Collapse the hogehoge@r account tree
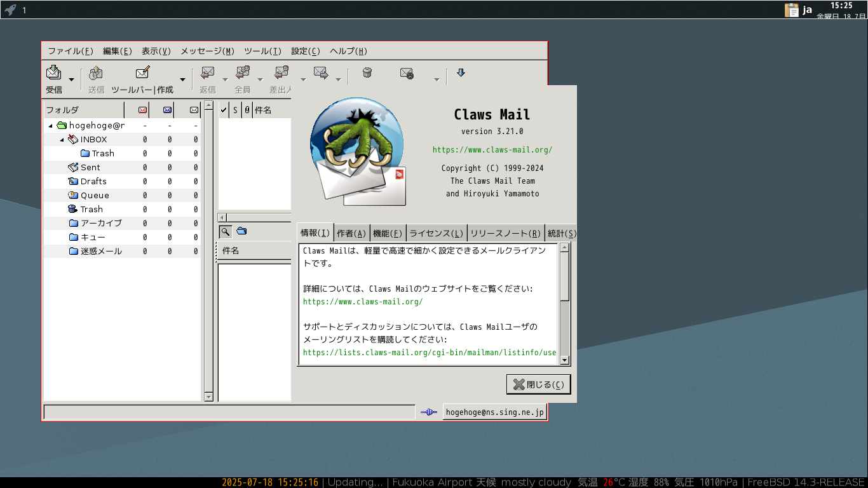The height and width of the screenshot is (488, 868). tap(50, 126)
